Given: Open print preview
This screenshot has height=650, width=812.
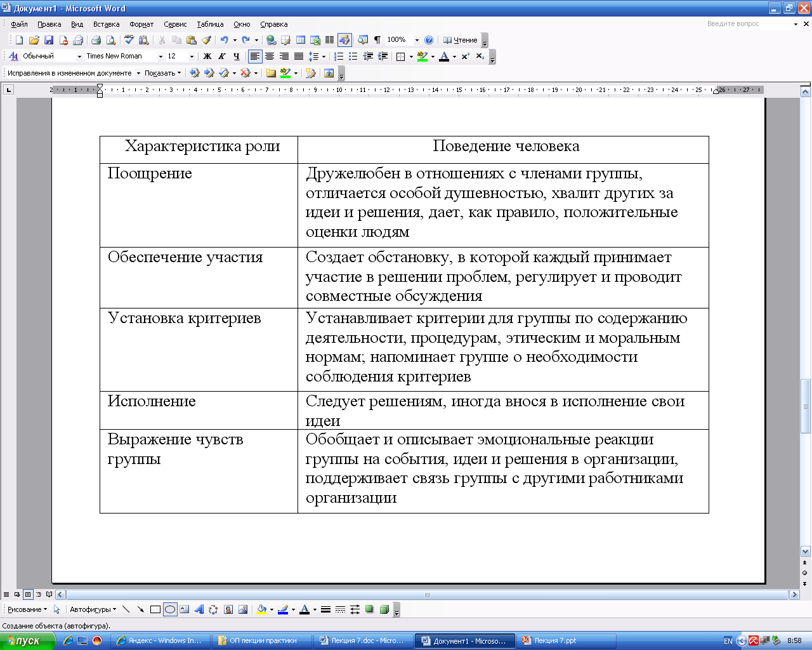Looking at the screenshot, I should pyautogui.click(x=111, y=40).
